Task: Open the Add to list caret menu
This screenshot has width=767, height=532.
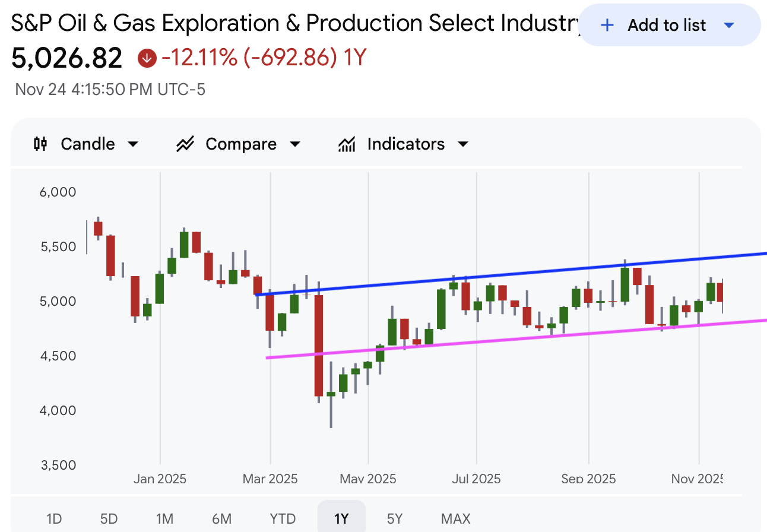Action: [730, 25]
